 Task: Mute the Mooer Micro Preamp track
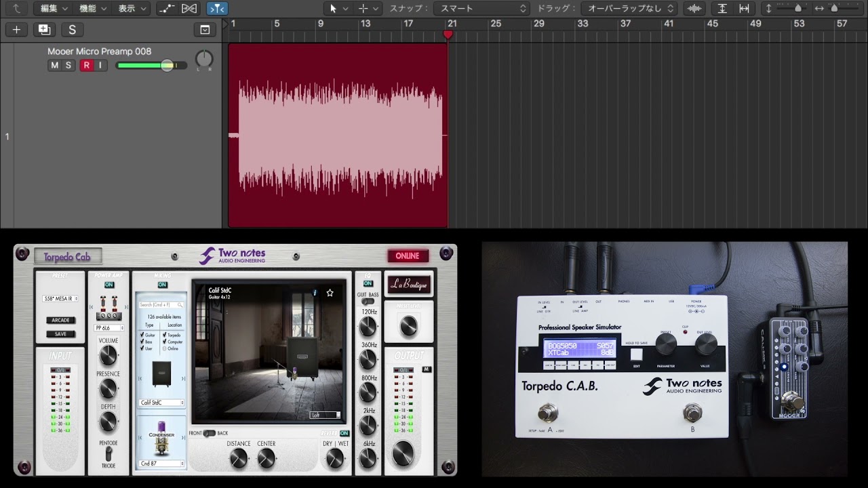tap(54, 65)
